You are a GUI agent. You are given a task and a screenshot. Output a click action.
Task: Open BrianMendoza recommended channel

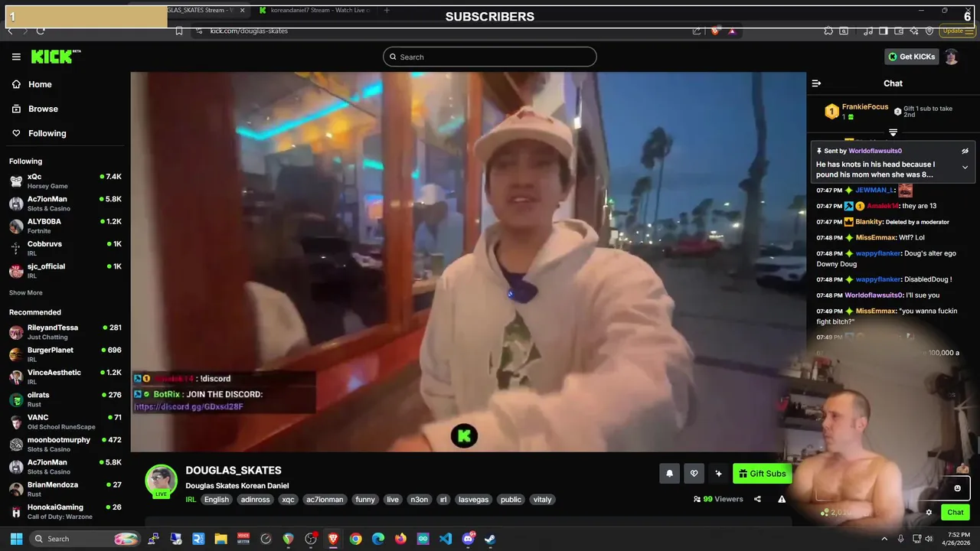tap(65, 489)
